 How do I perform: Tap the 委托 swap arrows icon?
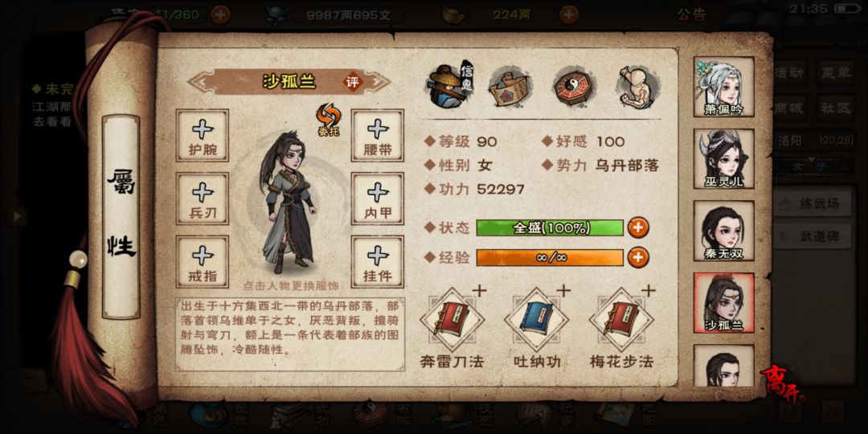point(328,120)
